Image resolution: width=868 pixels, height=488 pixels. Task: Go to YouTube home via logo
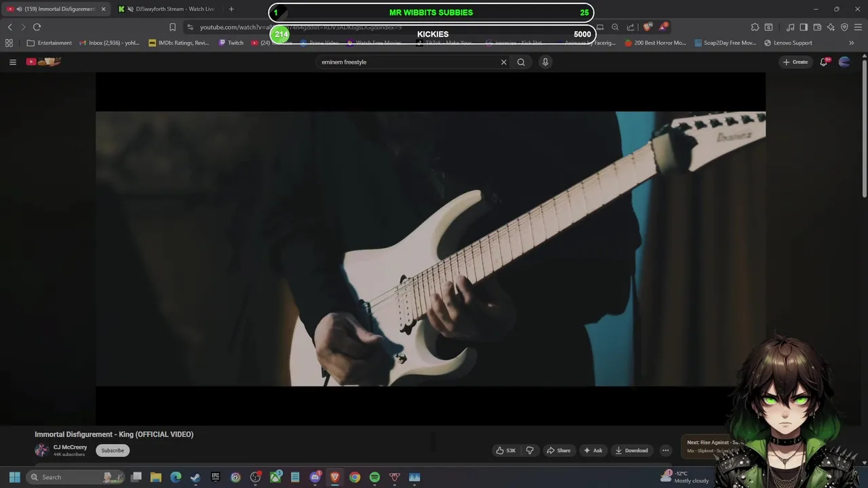43,62
